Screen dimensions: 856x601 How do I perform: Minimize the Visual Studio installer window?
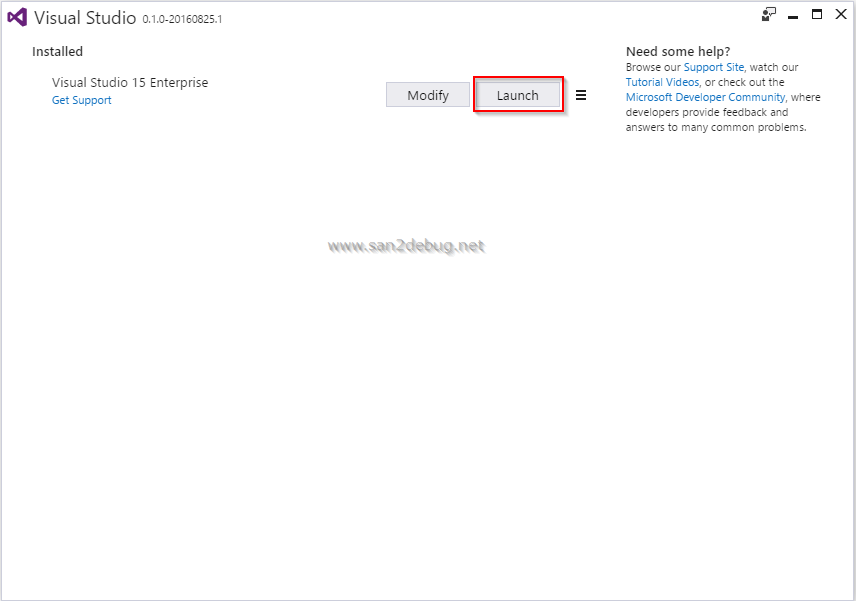tap(793, 16)
